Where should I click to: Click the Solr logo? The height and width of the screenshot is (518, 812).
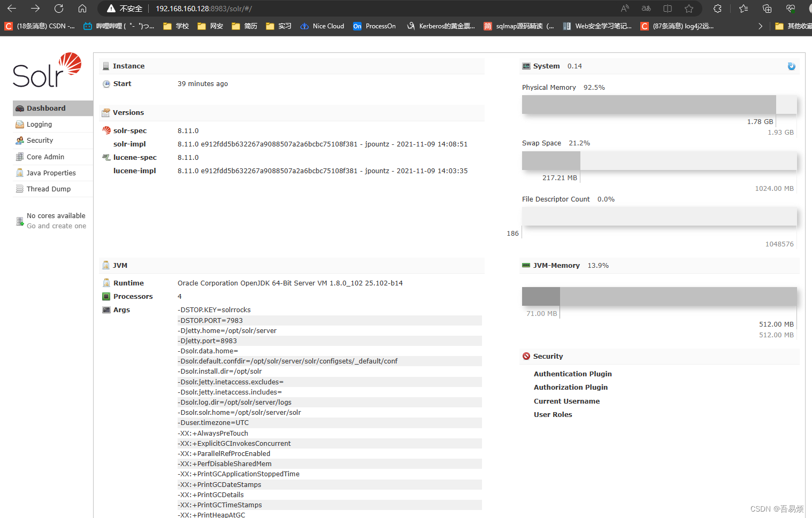[x=47, y=71]
